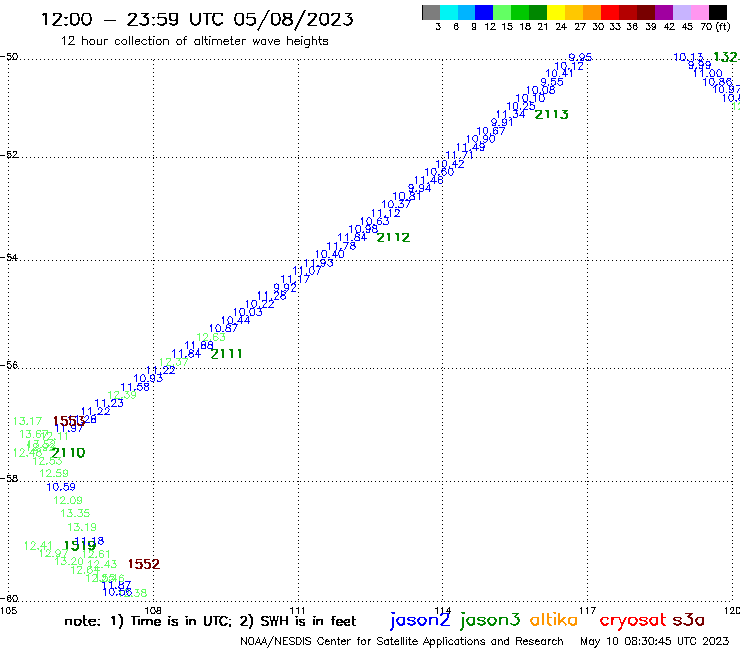
Task: Click the green wave height value '12.37'
Action: (x=174, y=362)
